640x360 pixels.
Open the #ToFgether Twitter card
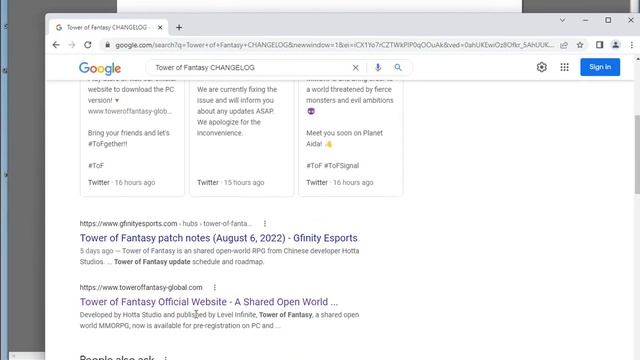132,139
